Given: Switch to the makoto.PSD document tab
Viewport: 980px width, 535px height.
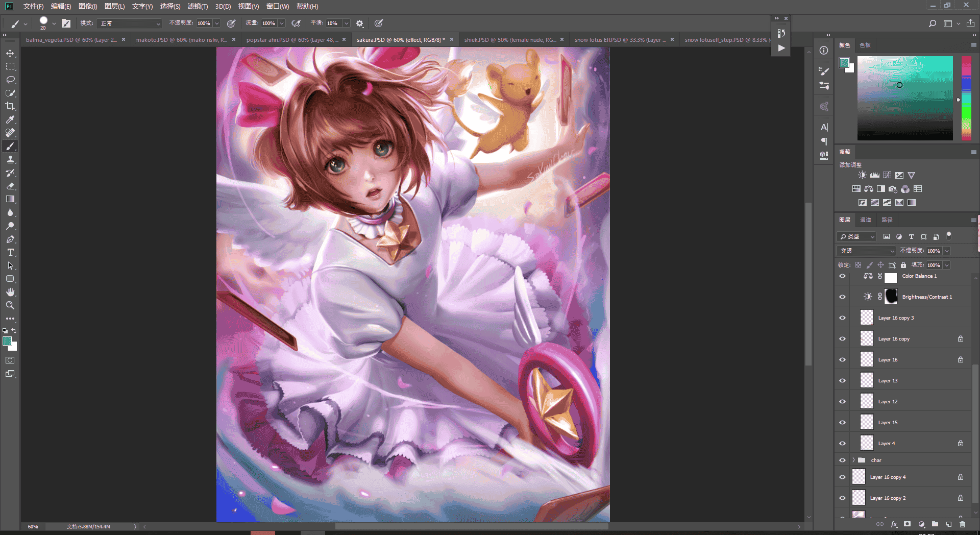Looking at the screenshot, I should [x=182, y=40].
